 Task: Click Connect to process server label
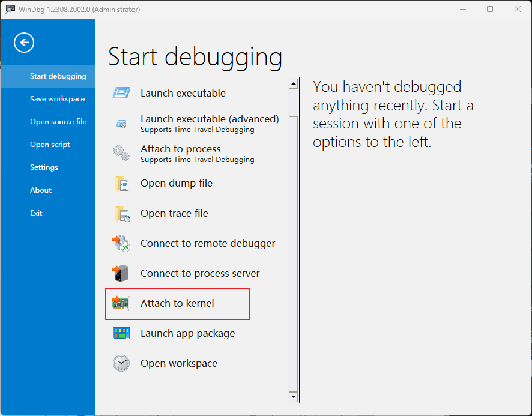200,273
